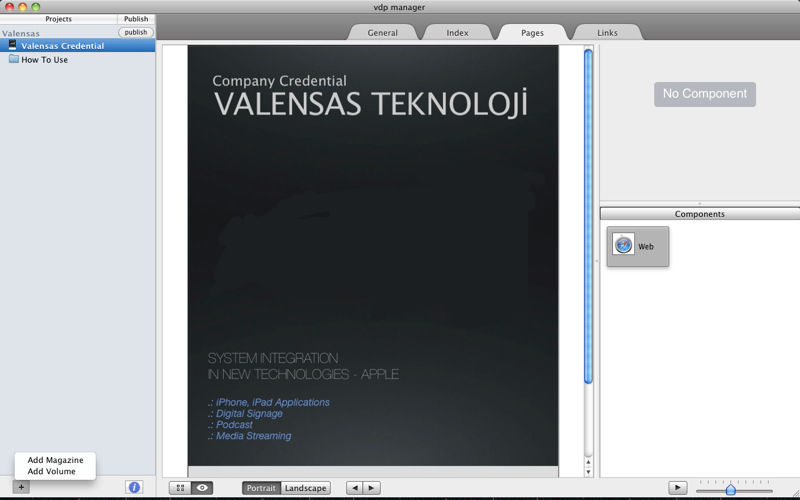Select the Pages tab
The width and height of the screenshot is (800, 500).
pyautogui.click(x=532, y=32)
